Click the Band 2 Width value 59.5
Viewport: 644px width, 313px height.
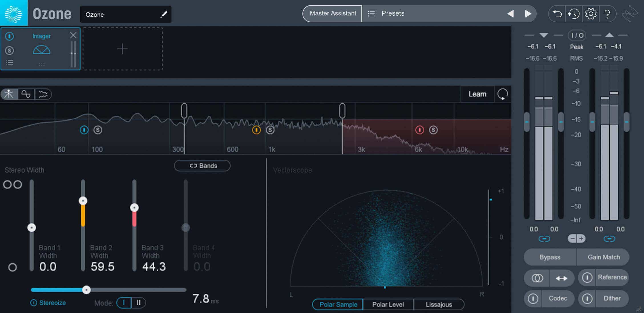pyautogui.click(x=102, y=267)
